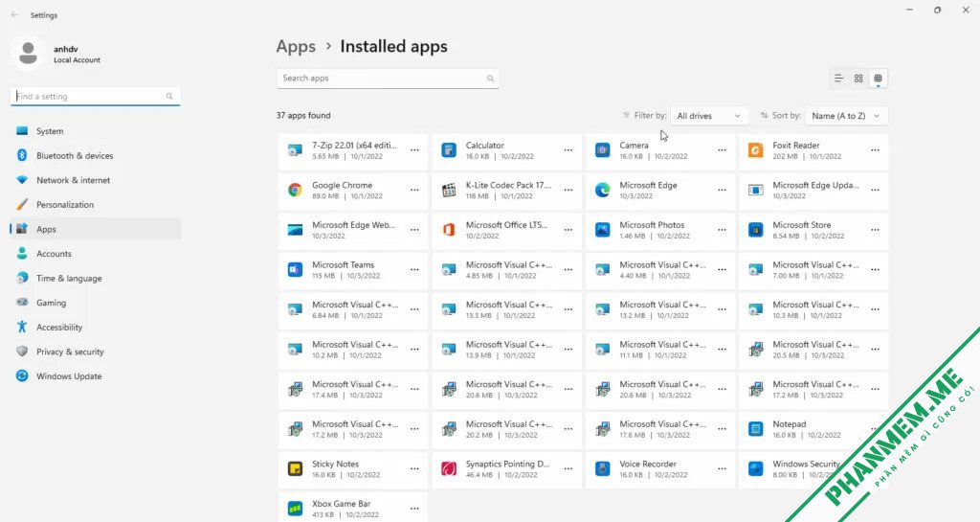Viewport: 980px width, 522px height.
Task: Click the Google Chrome app icon
Action: (x=295, y=190)
